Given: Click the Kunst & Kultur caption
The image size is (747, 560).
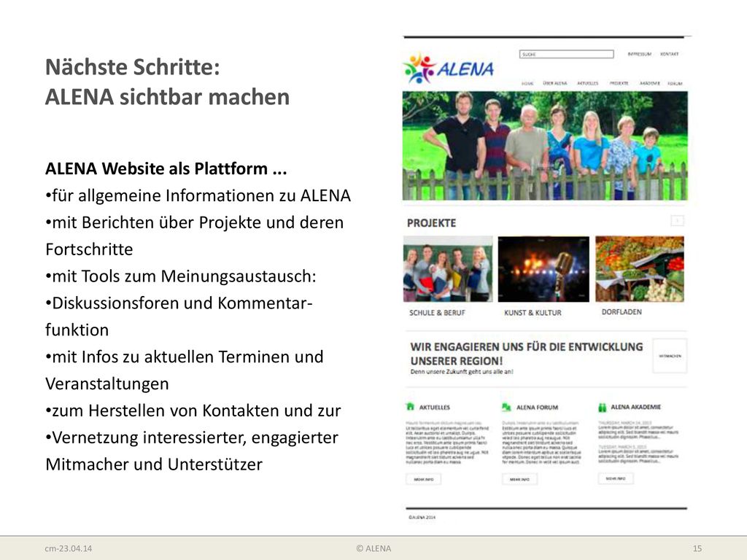Looking at the screenshot, I should pos(533,313).
